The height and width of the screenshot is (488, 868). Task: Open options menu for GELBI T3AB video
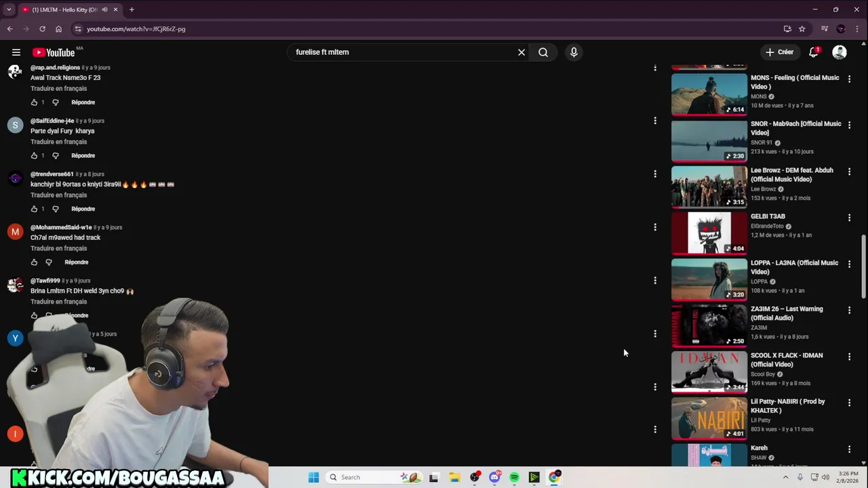pyautogui.click(x=849, y=218)
